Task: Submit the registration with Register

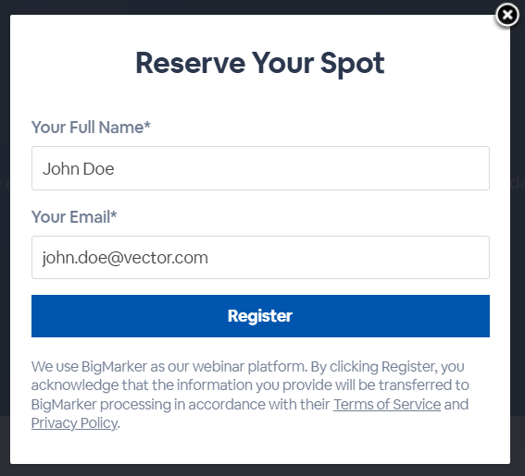Action: coord(260,316)
